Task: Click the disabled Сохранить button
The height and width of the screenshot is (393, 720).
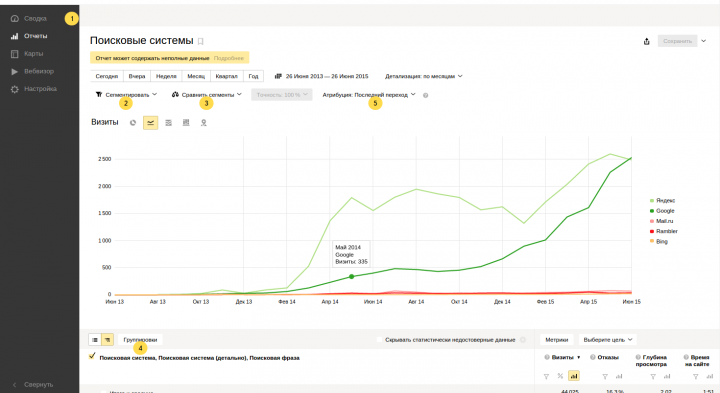Action: [x=677, y=41]
